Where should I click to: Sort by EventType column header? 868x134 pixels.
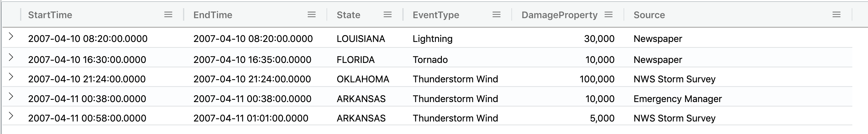(x=436, y=15)
